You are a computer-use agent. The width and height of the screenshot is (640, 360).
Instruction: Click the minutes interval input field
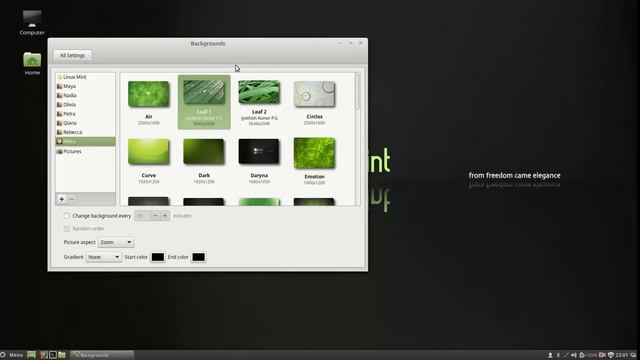(x=142, y=216)
